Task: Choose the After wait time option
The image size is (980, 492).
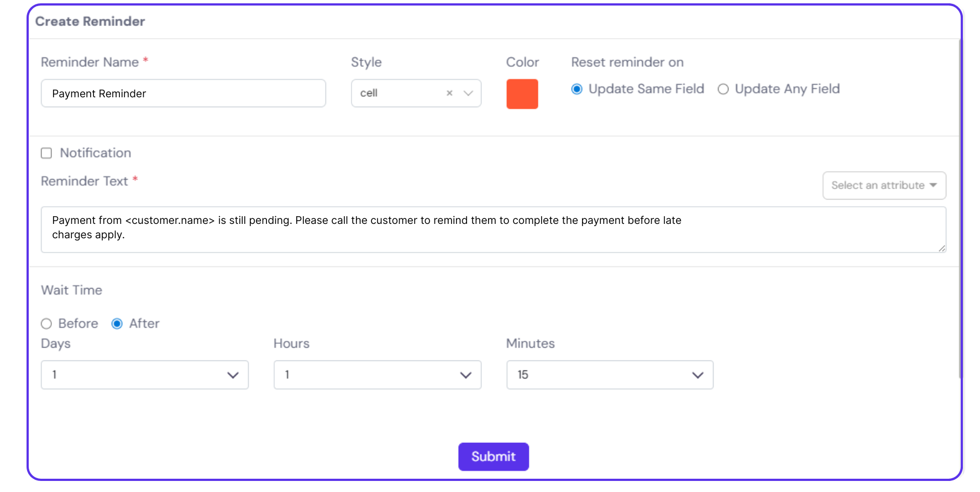Action: pyautogui.click(x=117, y=324)
